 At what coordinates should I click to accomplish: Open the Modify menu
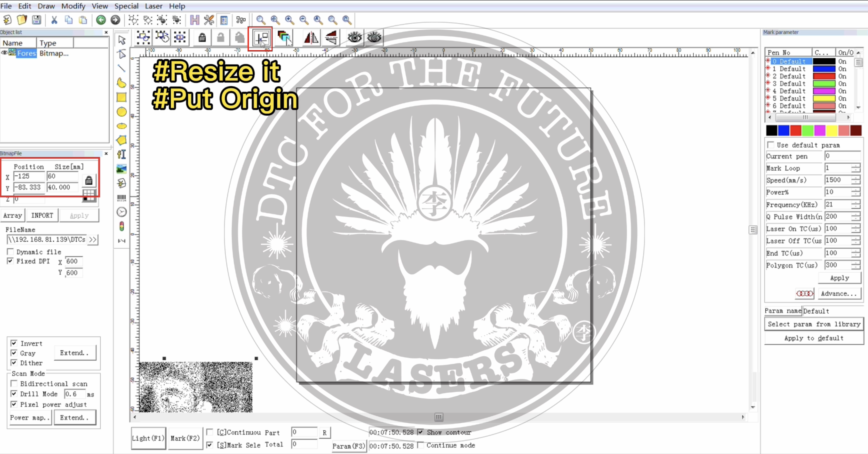(x=73, y=6)
